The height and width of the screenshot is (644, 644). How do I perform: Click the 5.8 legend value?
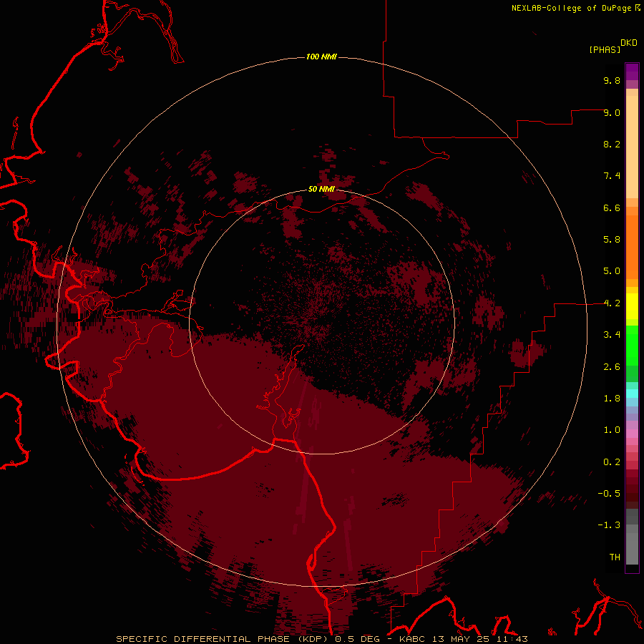click(x=612, y=240)
